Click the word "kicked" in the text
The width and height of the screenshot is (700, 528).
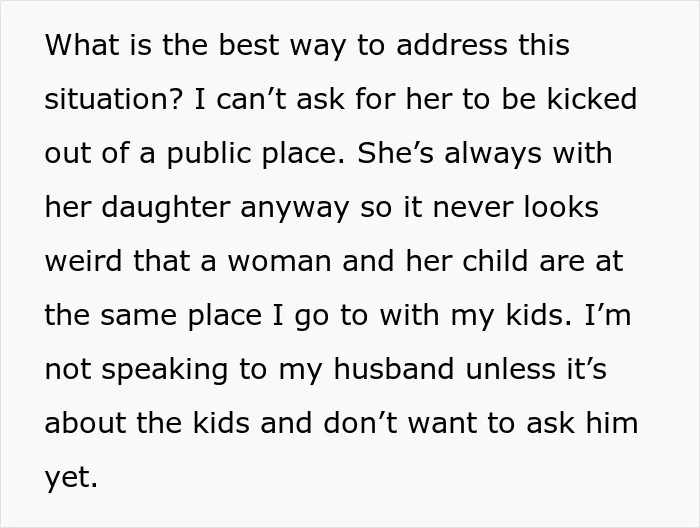coord(592,99)
